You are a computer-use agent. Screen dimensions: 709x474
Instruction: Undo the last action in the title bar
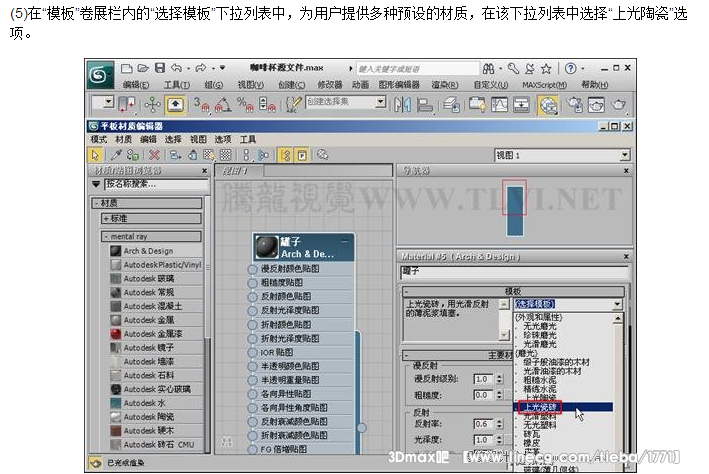click(x=176, y=68)
